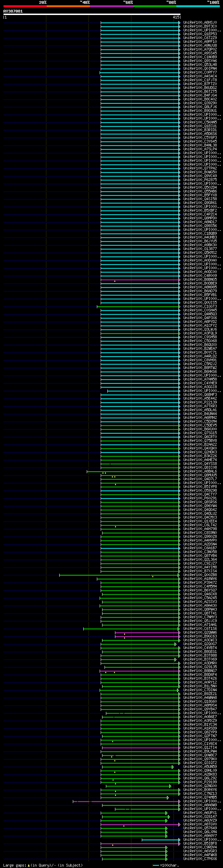Select the UniRef100_C5KAN5 label
This screenshot has height=868, width=223.
pyautogui.click(x=200, y=122)
